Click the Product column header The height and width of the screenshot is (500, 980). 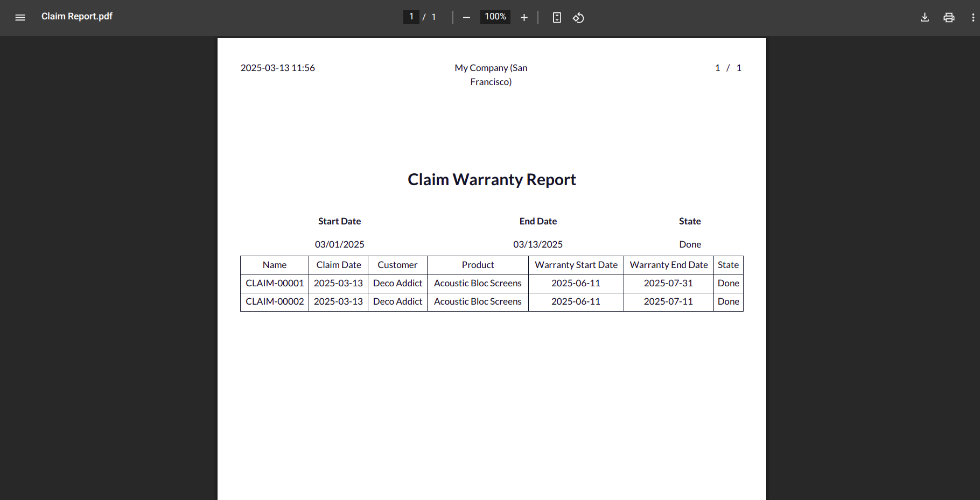point(478,265)
